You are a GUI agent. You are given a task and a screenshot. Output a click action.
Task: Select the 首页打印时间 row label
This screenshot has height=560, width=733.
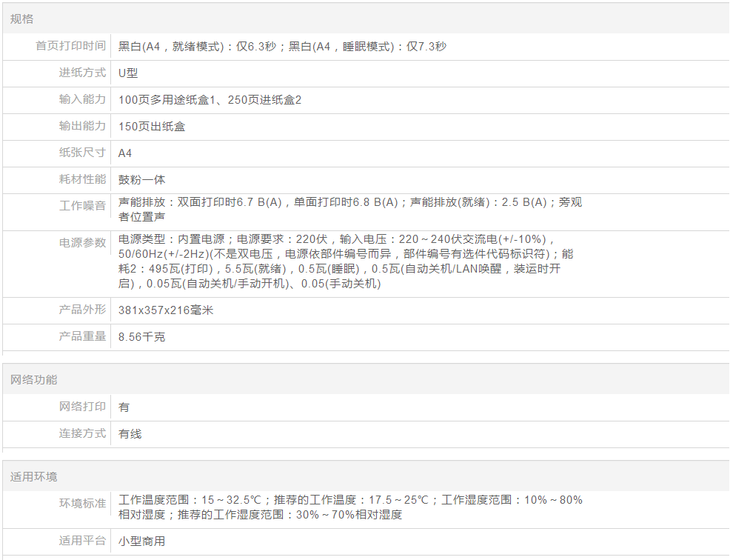point(70,47)
